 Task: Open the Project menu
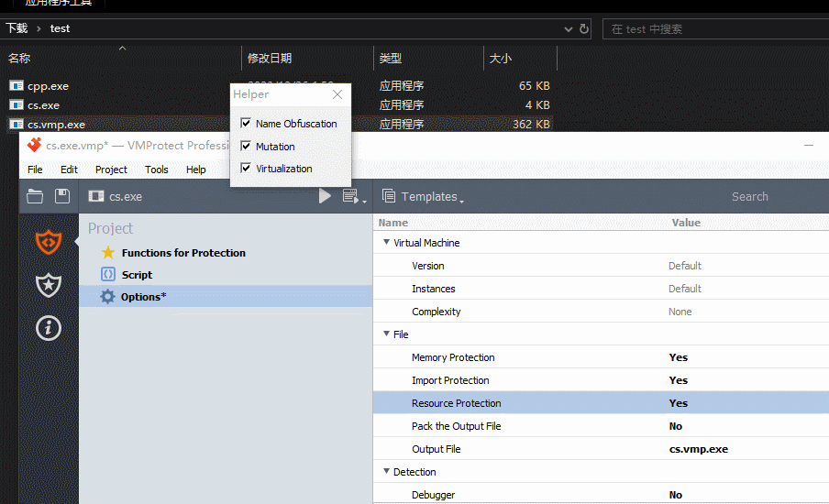111,169
